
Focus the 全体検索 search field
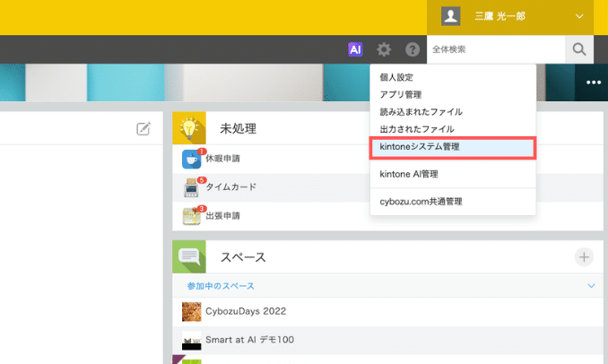[x=496, y=49]
